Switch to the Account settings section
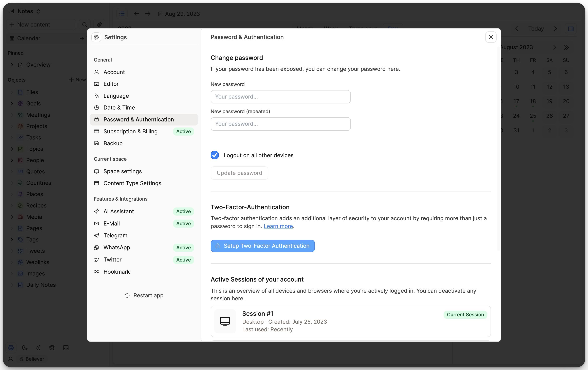Viewport: 588px width, 370px height. pyautogui.click(x=114, y=72)
